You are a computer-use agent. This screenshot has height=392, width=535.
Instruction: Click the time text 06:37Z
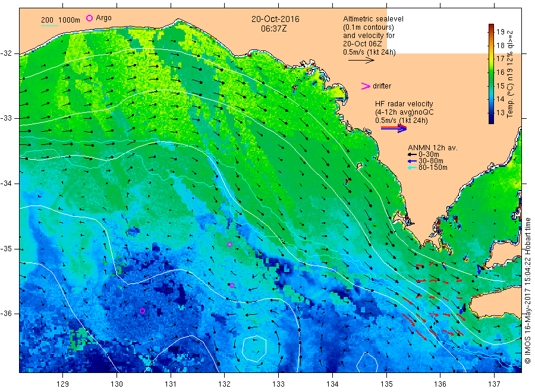[x=273, y=29]
